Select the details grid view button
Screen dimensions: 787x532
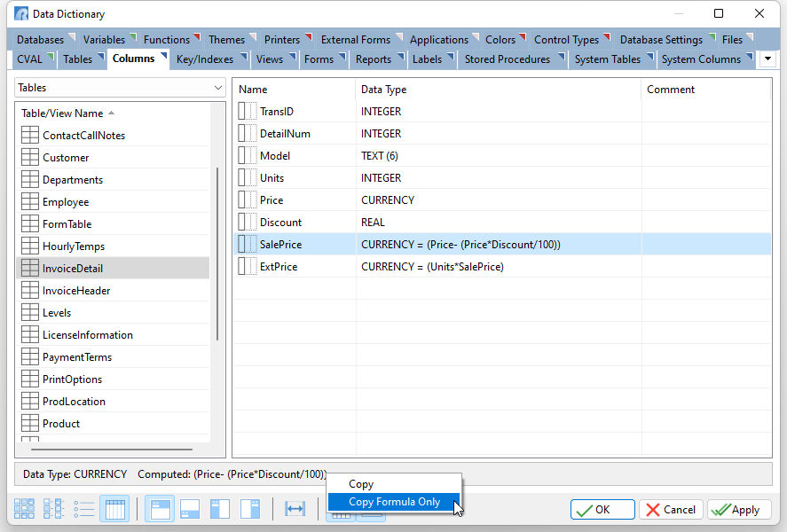pyautogui.click(x=115, y=508)
